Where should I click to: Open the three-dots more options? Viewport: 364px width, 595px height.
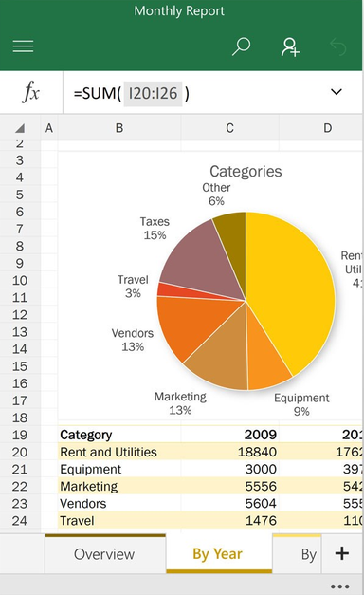(339, 586)
